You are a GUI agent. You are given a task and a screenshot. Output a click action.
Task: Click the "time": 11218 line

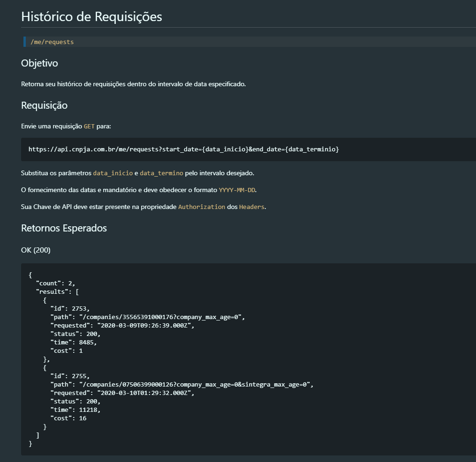coord(76,410)
